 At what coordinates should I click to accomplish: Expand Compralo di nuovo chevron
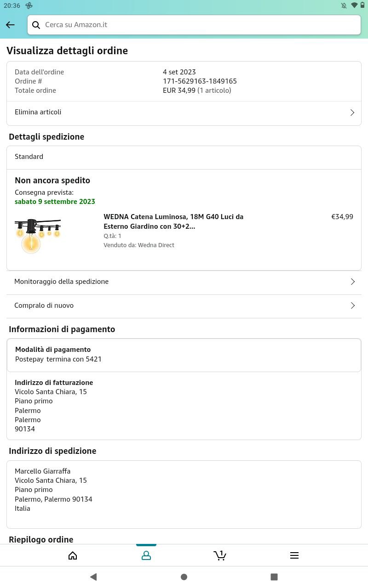point(353,305)
